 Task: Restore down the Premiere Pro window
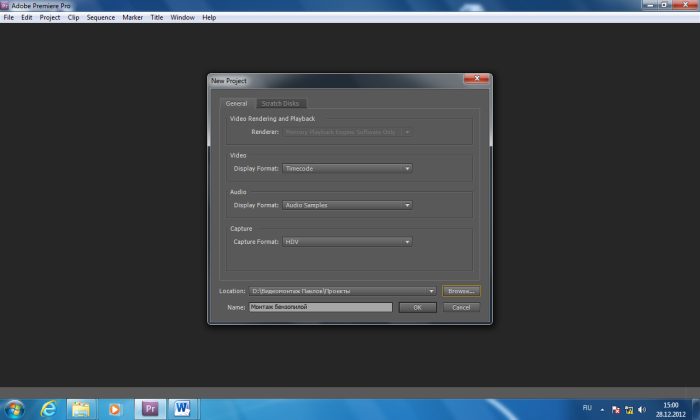click(x=664, y=5)
